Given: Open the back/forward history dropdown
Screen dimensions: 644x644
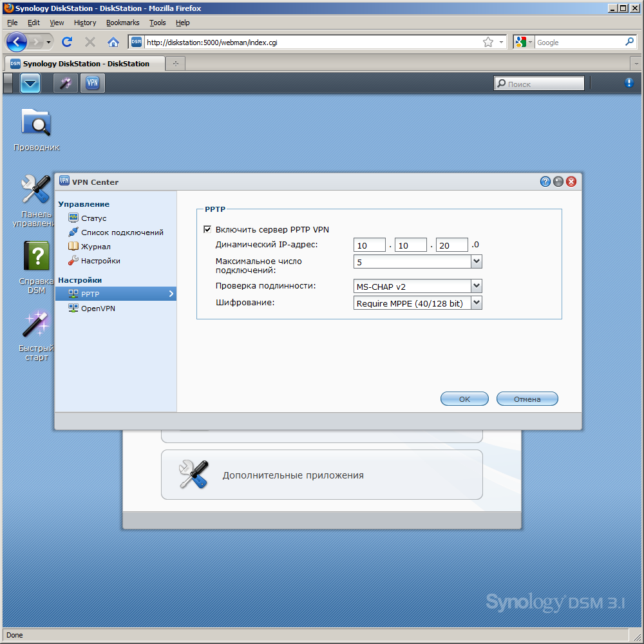Looking at the screenshot, I should (x=48, y=43).
